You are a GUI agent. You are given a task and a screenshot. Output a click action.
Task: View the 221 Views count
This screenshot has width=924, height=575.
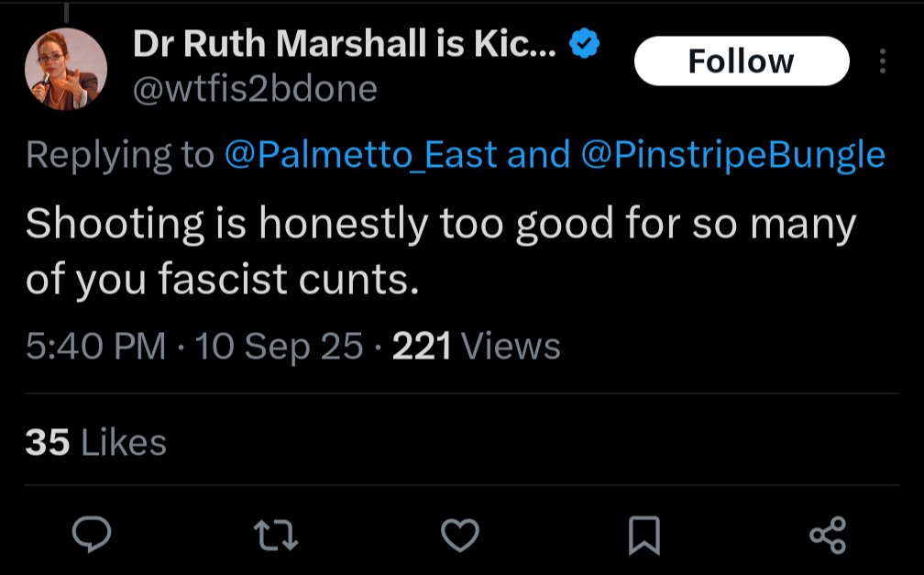pos(476,346)
